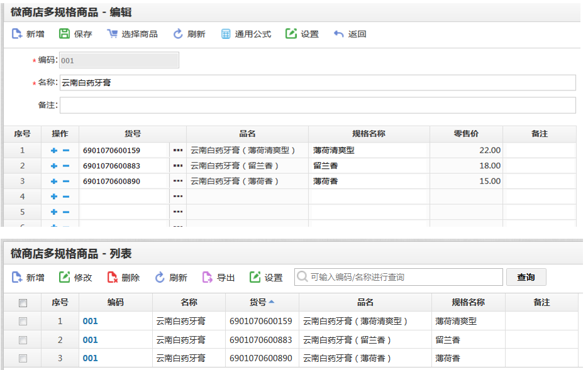Open 设置 in the list toolbar
This screenshot has height=370, width=588.
(x=266, y=278)
